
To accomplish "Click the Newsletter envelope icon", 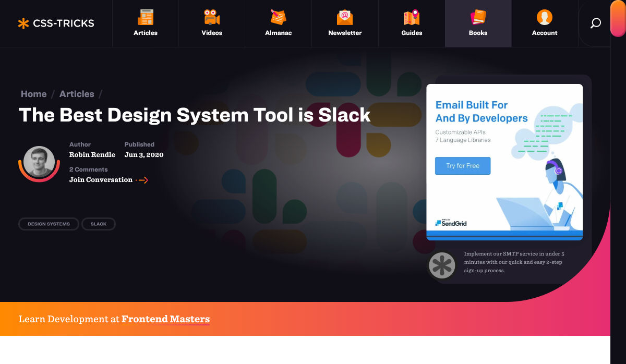I will pos(345,18).
